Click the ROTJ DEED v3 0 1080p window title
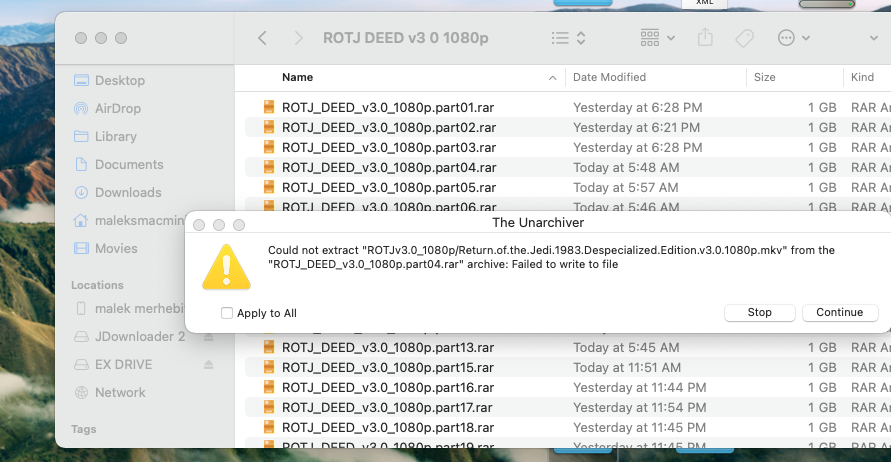 click(x=406, y=38)
